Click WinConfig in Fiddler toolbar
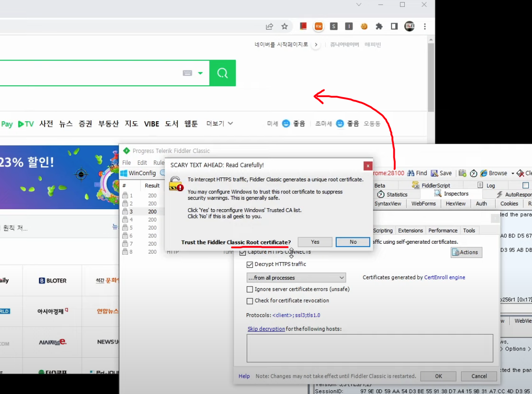This screenshot has height=394, width=532. [x=139, y=173]
